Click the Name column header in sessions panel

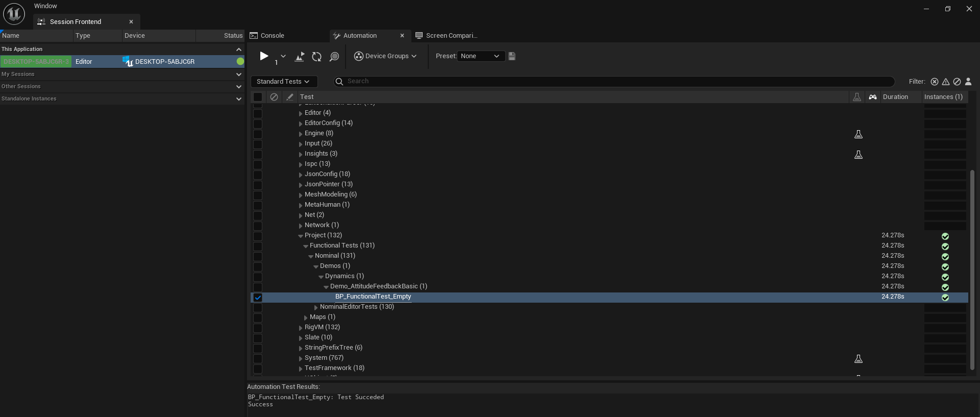tap(36, 36)
